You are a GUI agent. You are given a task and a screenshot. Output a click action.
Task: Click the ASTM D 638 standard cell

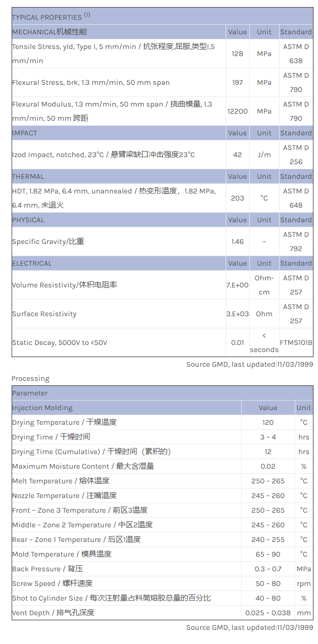pyautogui.click(x=296, y=54)
